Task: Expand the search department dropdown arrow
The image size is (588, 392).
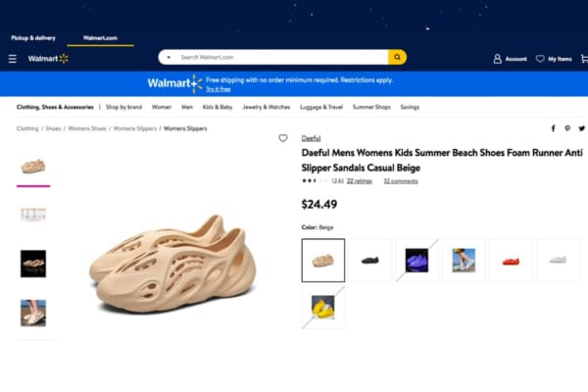Action: tap(169, 58)
